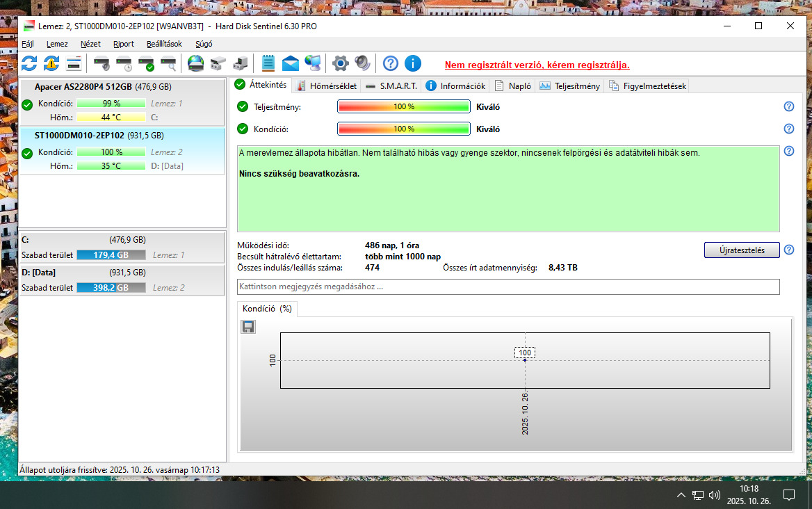Click the window panel toolbar icon
812x509 pixels.
pos(74,64)
